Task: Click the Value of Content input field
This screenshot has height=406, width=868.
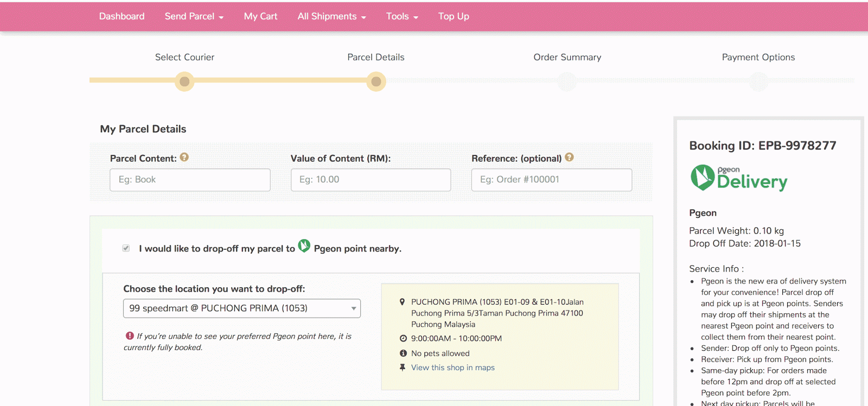Action: (371, 180)
